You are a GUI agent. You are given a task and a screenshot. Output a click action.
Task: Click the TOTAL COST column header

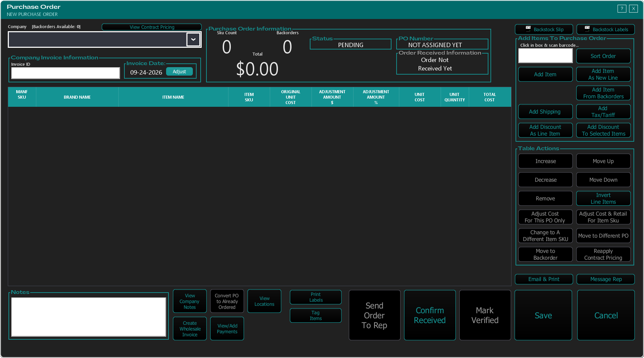click(x=489, y=97)
